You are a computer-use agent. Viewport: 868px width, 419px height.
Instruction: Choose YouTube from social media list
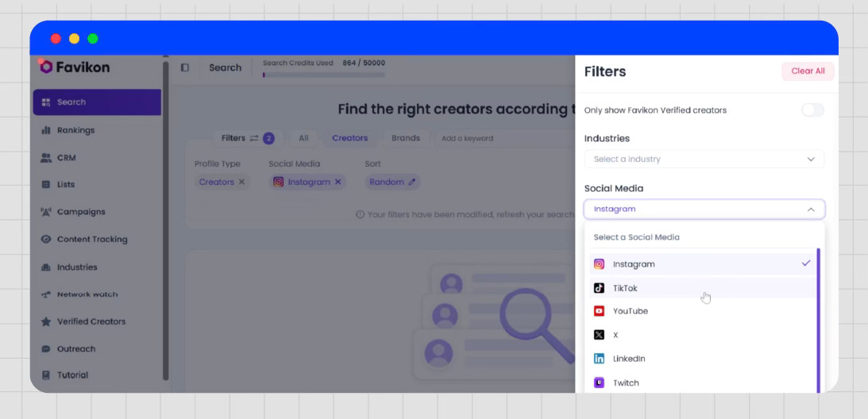703,311
